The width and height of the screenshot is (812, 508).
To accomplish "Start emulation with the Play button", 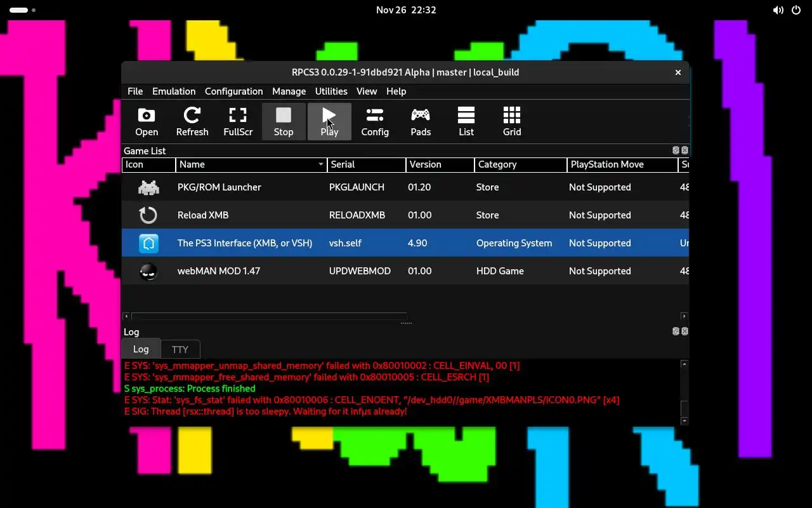I will (x=329, y=121).
